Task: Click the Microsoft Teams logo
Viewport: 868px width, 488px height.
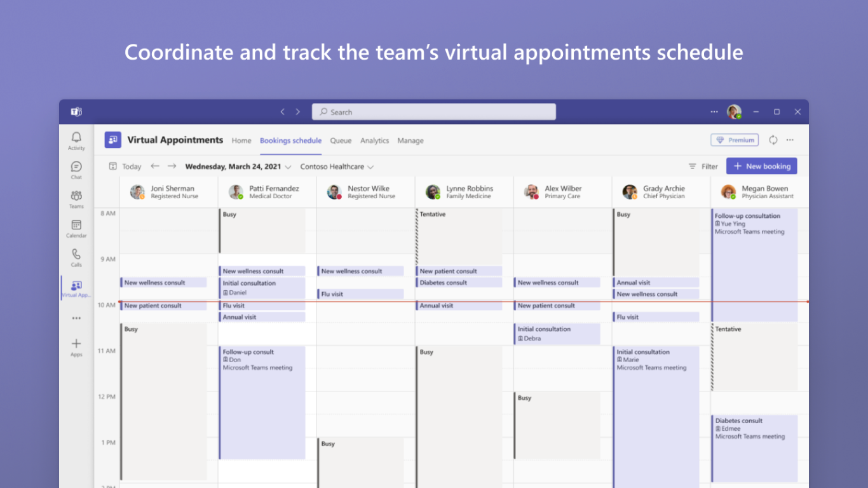Action: point(76,112)
